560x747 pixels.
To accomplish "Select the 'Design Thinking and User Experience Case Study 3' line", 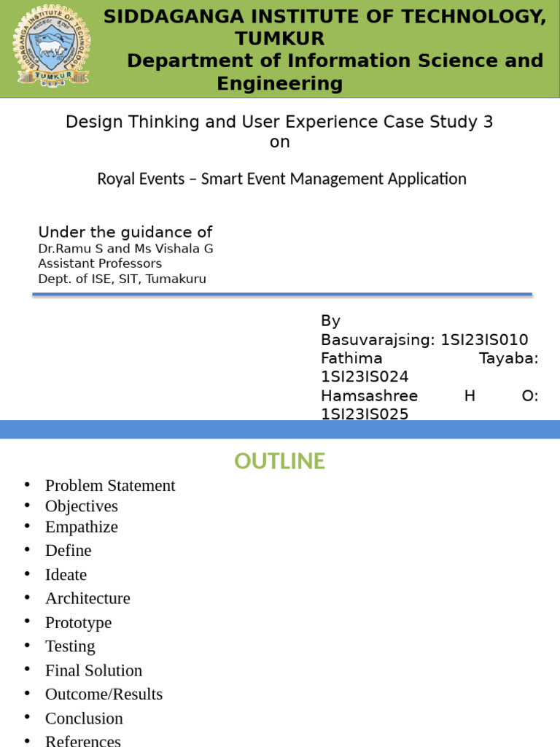I will tap(279, 122).
